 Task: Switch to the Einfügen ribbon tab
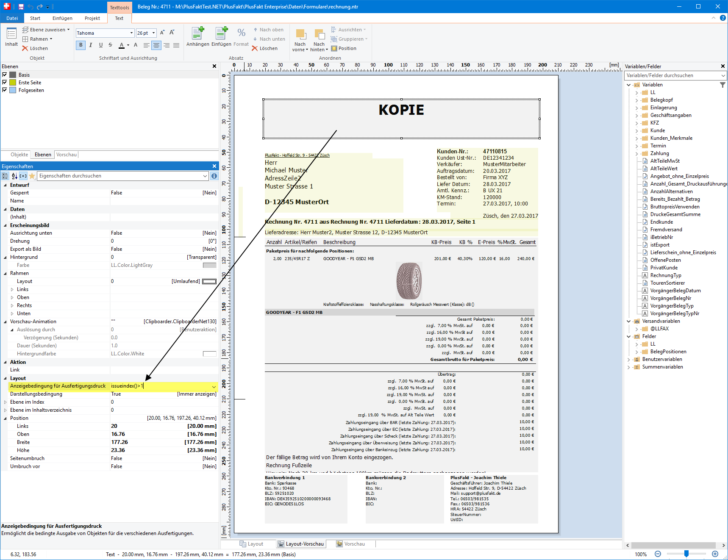pos(62,18)
